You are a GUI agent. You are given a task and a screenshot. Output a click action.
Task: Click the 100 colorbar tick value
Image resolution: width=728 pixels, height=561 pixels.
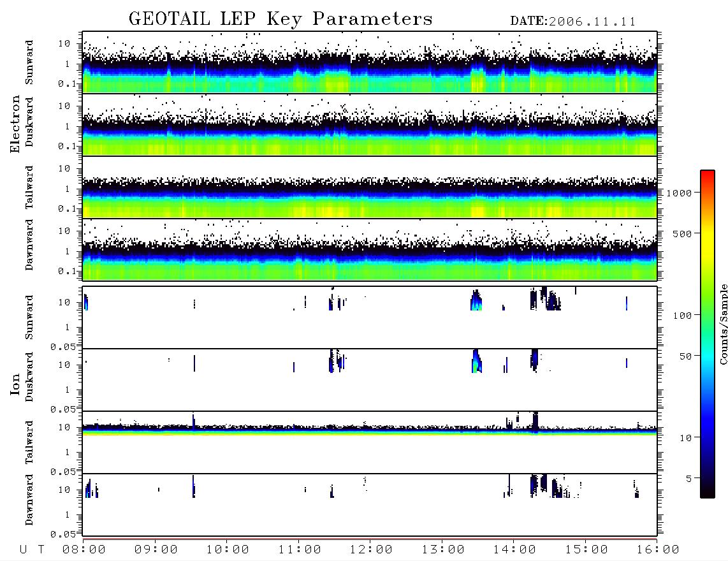click(682, 316)
